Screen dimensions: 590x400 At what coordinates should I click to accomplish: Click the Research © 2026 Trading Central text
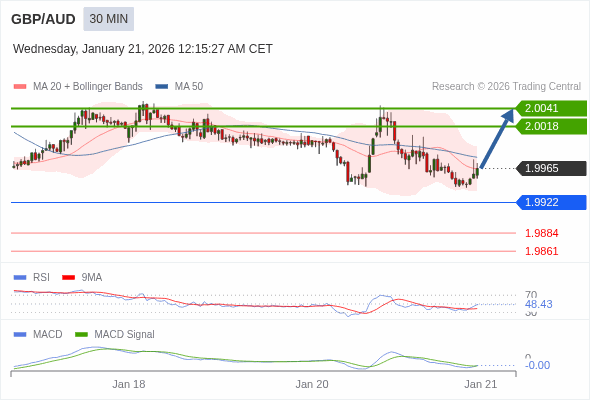(x=506, y=87)
